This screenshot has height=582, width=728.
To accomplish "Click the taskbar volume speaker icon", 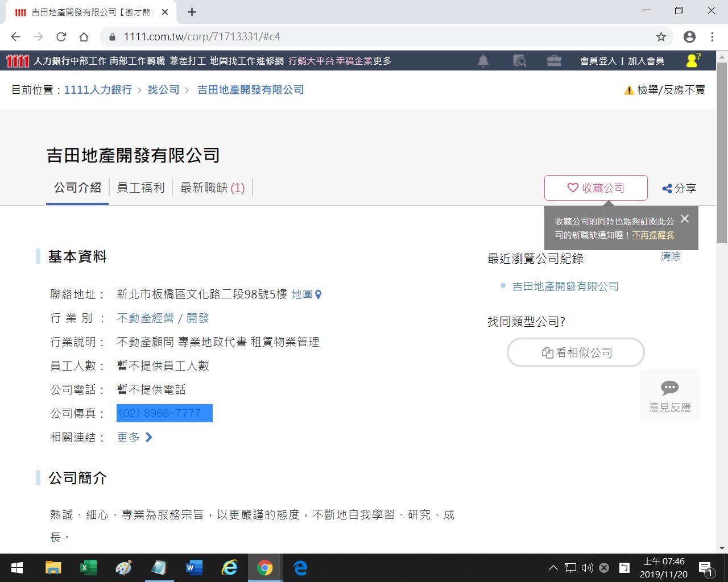I will click(588, 568).
